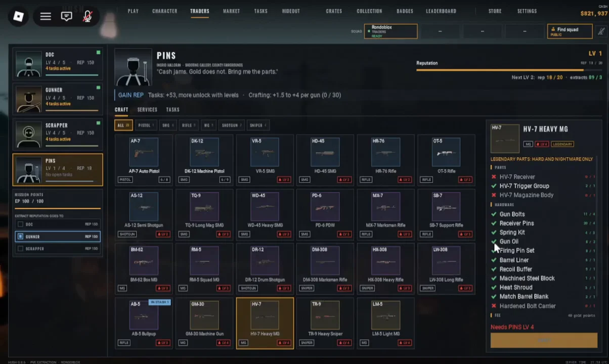Click the Rondoblox squad slot
Image resolution: width=609 pixels, height=364 pixels.
(x=391, y=31)
